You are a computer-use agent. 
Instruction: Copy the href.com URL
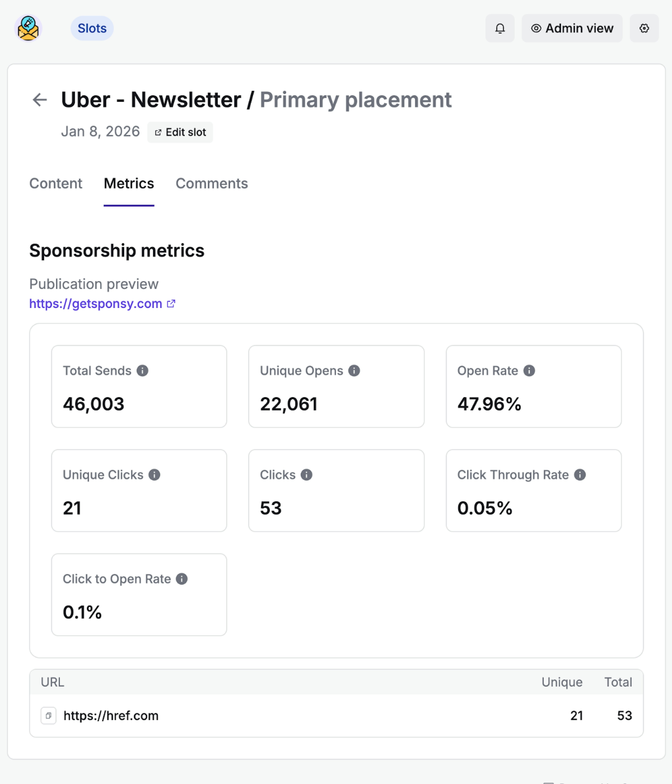tap(48, 716)
